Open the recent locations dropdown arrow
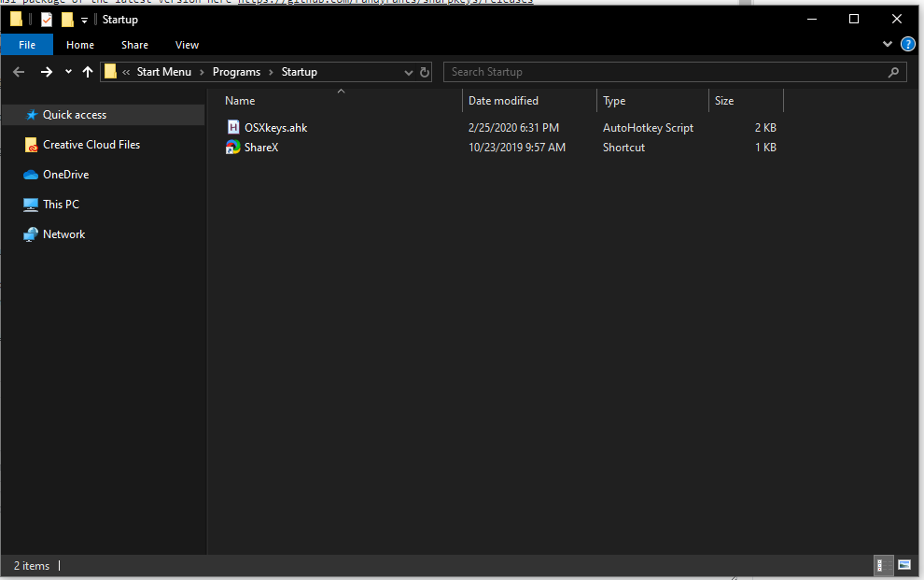This screenshot has height=580, width=924. (x=68, y=72)
